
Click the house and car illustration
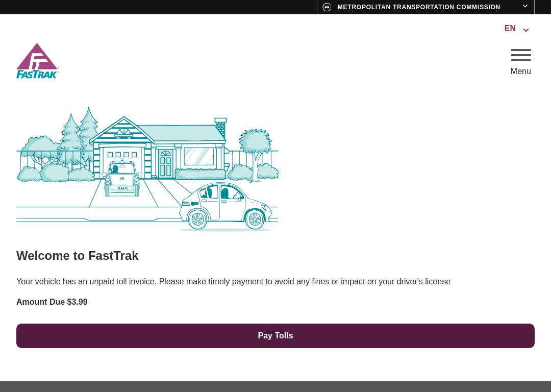pyautogui.click(x=147, y=169)
